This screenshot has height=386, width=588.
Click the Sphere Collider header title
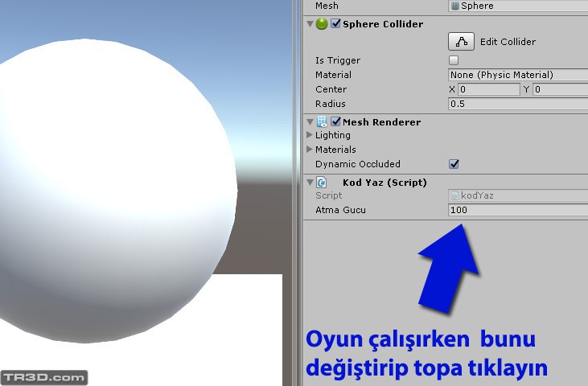pos(383,24)
